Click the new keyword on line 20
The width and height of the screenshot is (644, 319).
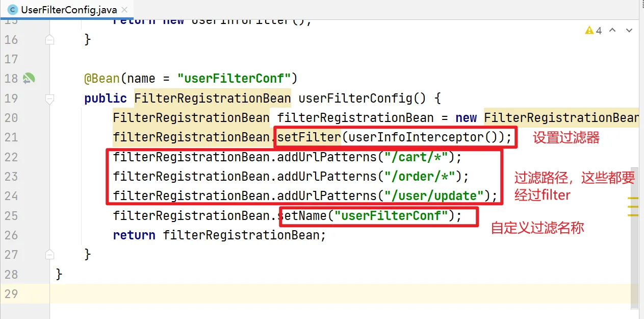(466, 118)
